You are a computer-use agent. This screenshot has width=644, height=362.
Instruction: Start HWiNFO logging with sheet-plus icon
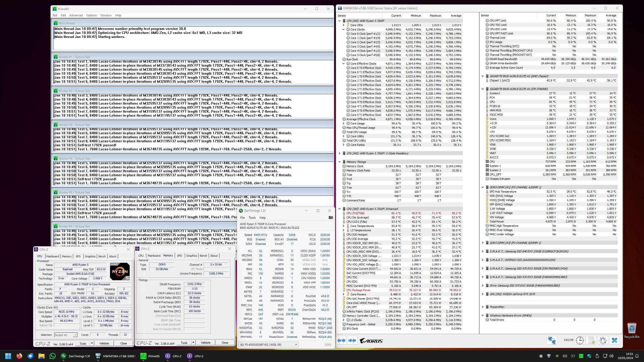591,340
